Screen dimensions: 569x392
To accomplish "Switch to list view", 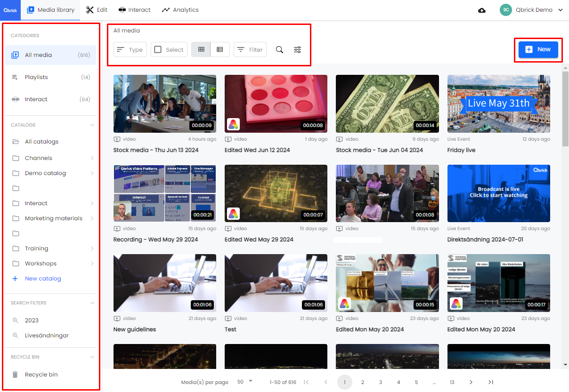I will 220,49.
